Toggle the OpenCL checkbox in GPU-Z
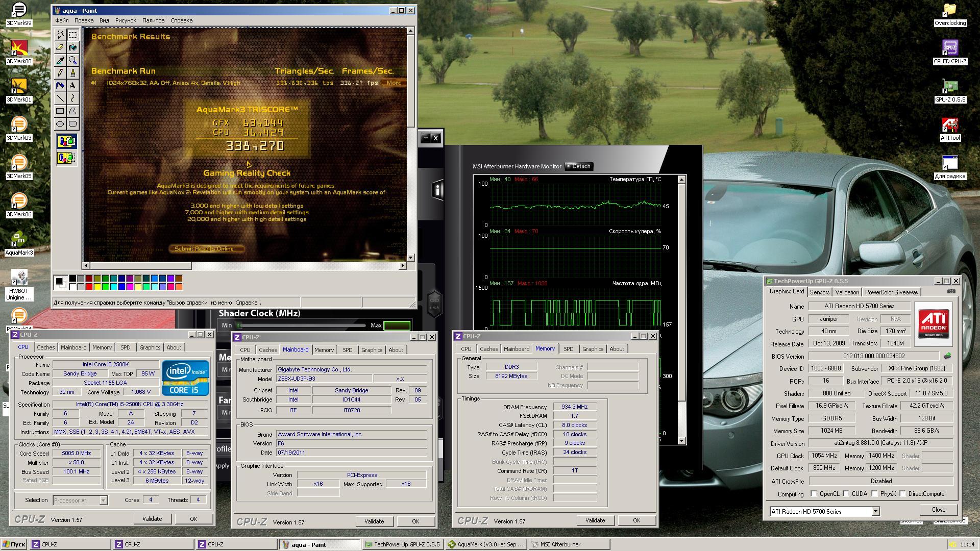This screenshot has height=551, width=980. (x=814, y=494)
